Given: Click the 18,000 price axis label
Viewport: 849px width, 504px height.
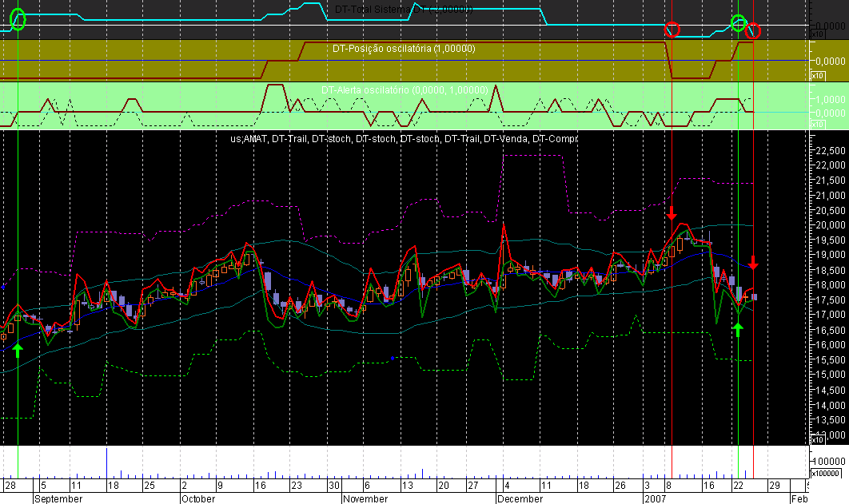Looking at the screenshot, I should point(830,285).
